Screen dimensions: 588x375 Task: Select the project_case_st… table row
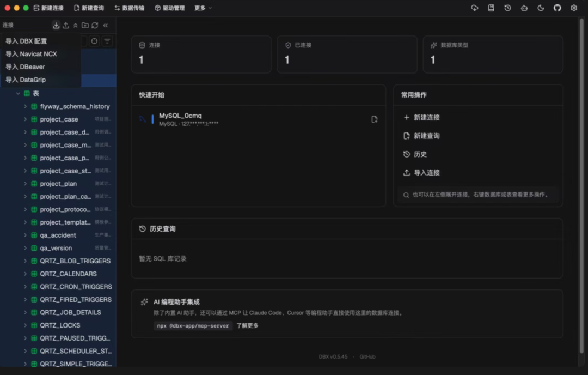click(58, 171)
